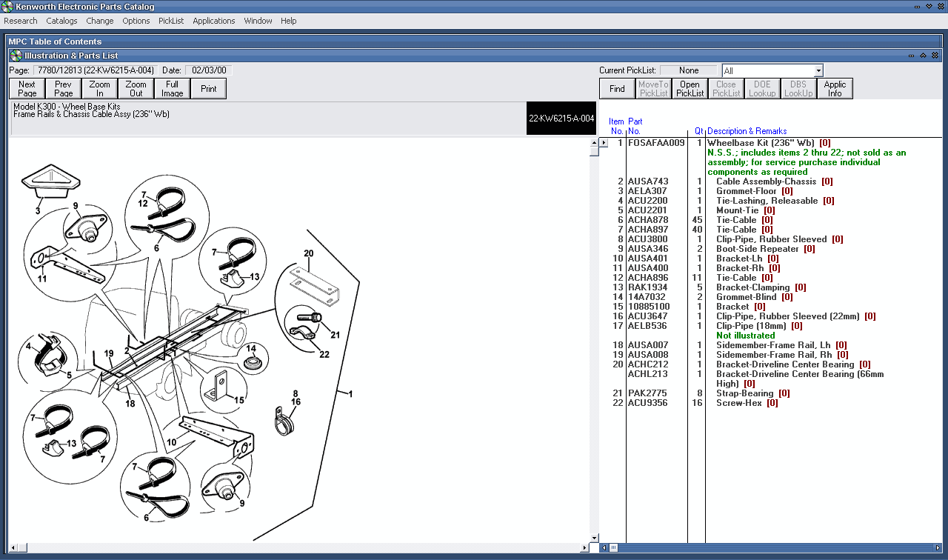This screenshot has width=948, height=560.
Task: View Applic Info for this part
Action: pos(835,88)
